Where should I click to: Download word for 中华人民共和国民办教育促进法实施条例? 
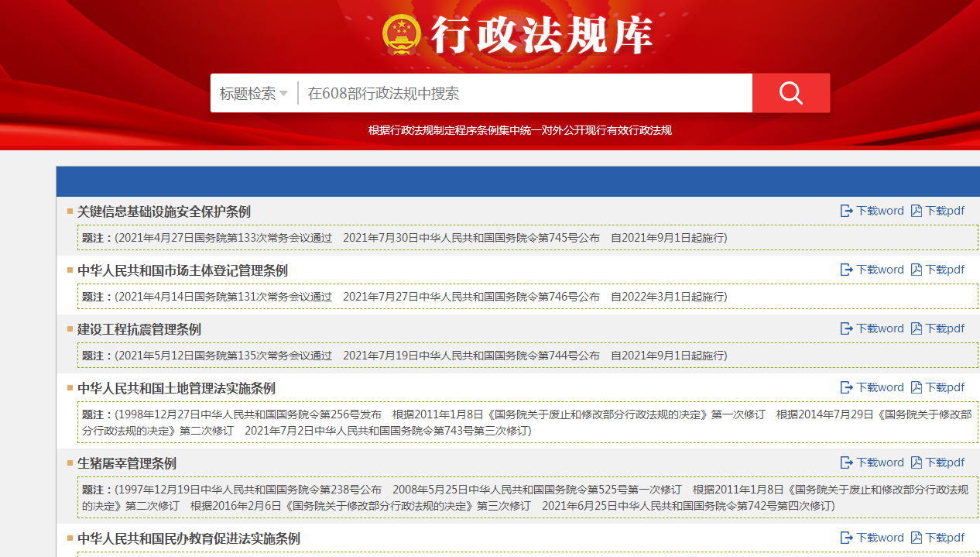pos(872,538)
